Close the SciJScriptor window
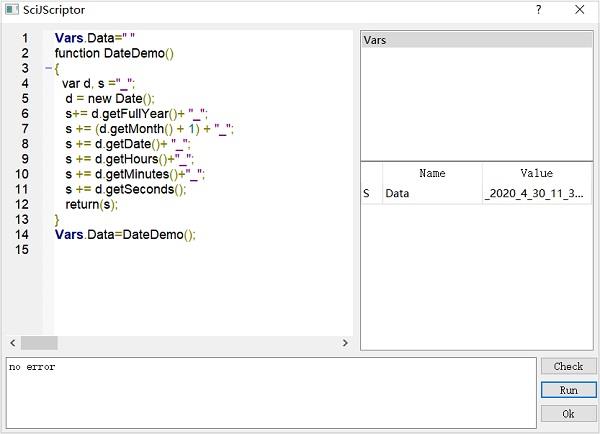Screen dimensions: 600x434 pyautogui.click(x=579, y=10)
